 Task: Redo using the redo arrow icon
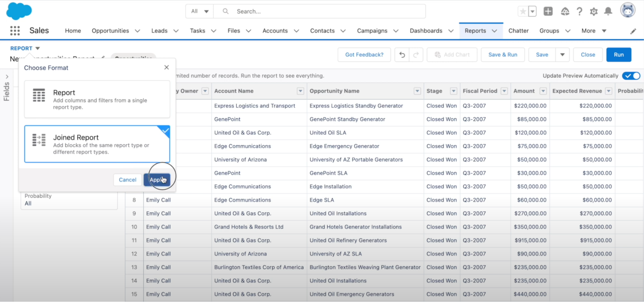416,55
